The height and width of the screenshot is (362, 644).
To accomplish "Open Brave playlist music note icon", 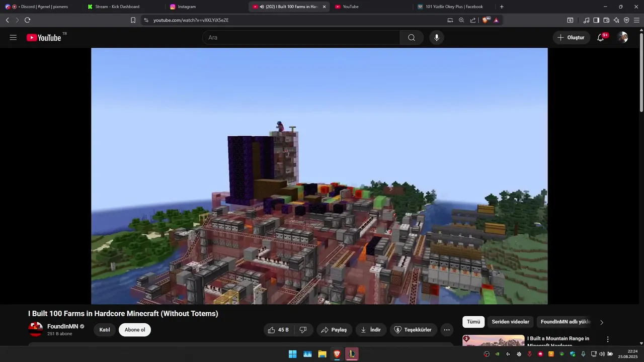I will point(586,20).
